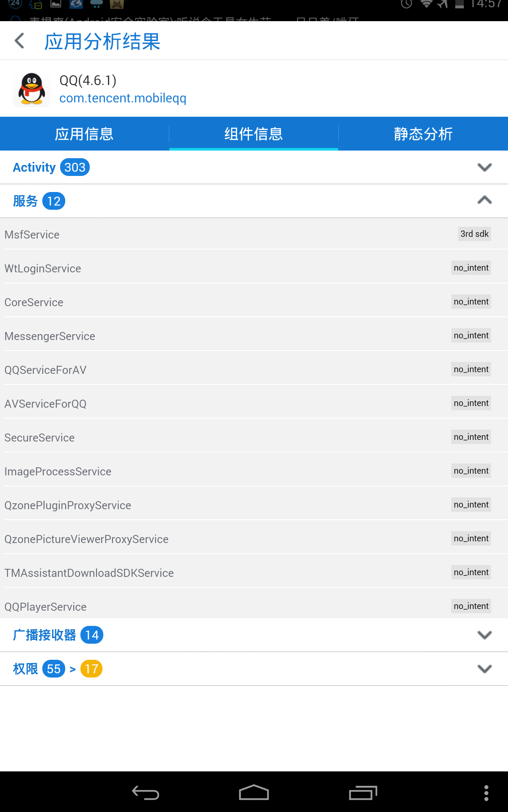Tap the 303 Activity count badge
Screen dimensions: 508x812
click(x=75, y=167)
